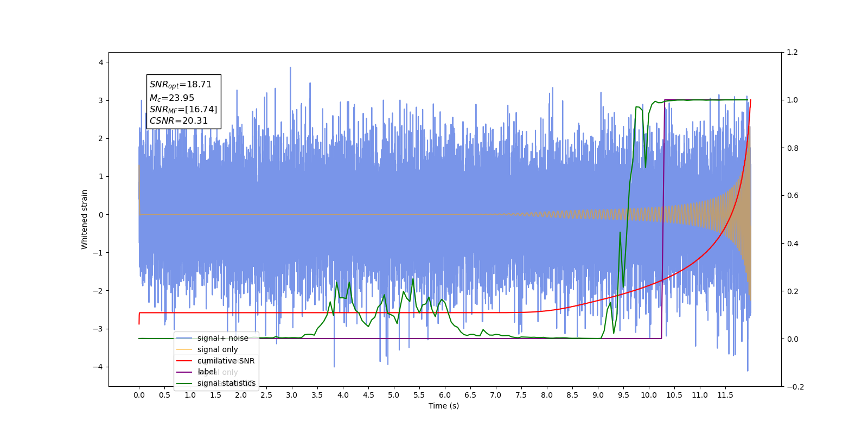
Task: Click the −4 tick on the strain axis
Action: pyautogui.click(x=98, y=367)
